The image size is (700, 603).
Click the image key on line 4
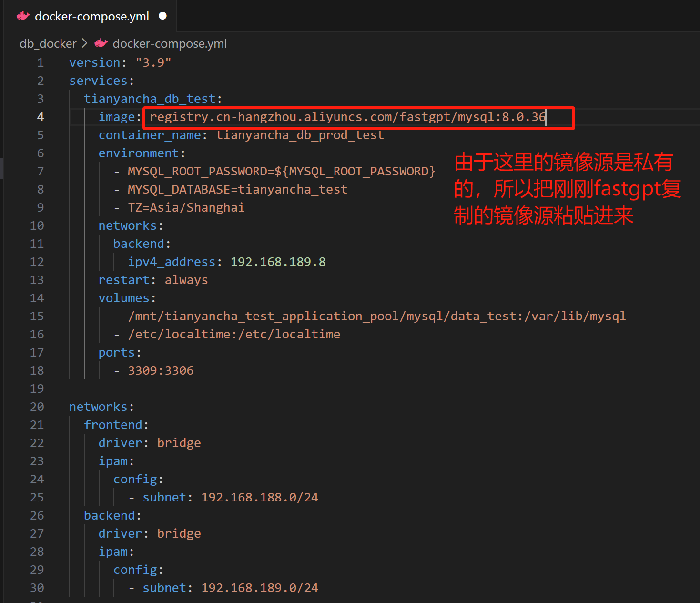tap(117, 117)
